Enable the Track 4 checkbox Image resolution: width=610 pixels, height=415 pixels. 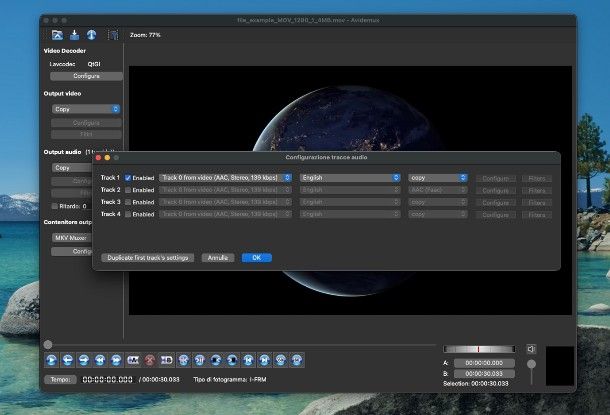pyautogui.click(x=129, y=214)
